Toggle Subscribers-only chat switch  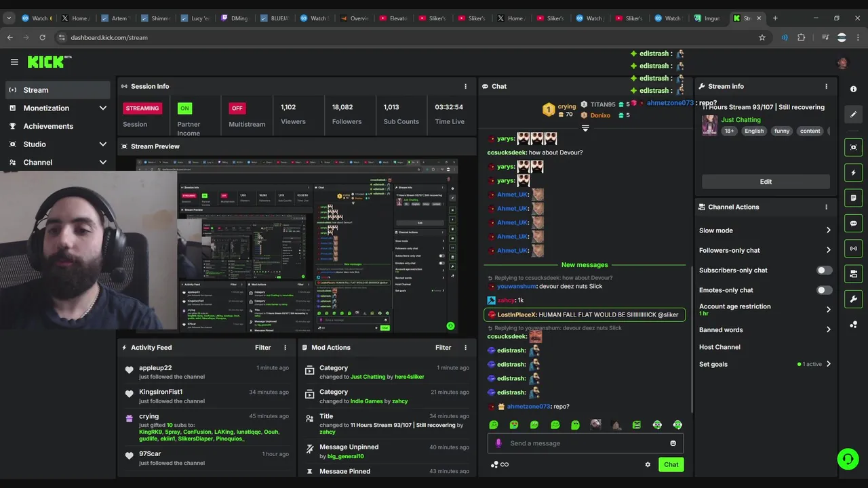[x=824, y=270]
